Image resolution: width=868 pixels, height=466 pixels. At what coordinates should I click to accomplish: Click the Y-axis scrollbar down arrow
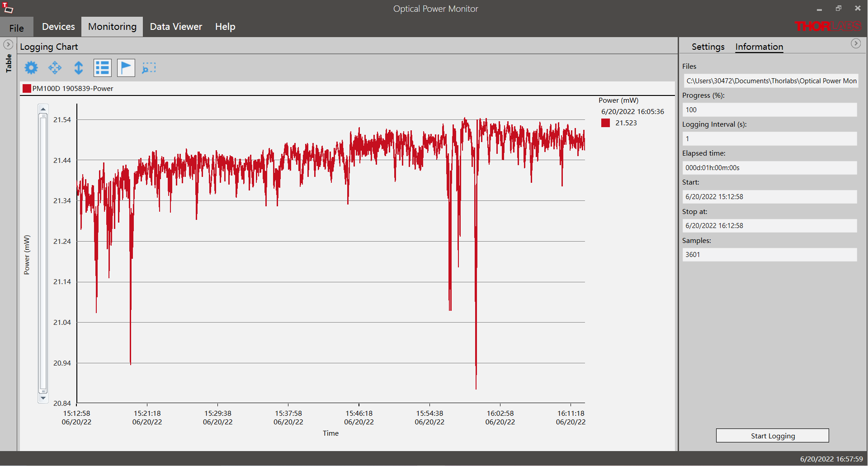click(43, 398)
